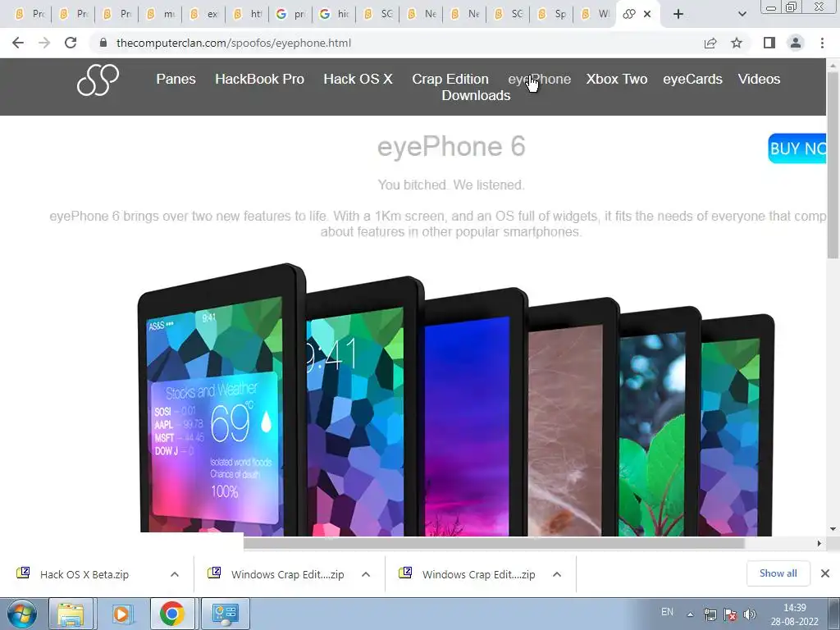Open the Hack OS X page

click(x=358, y=79)
